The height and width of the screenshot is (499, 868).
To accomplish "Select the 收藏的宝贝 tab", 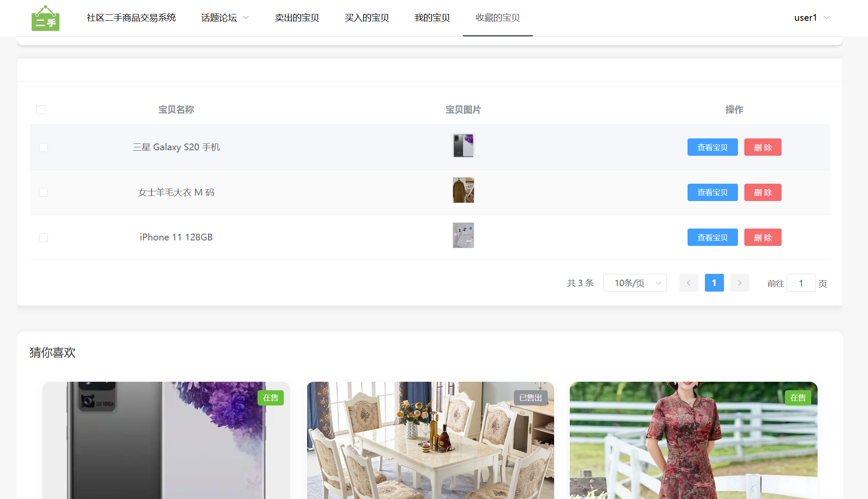I will click(498, 18).
